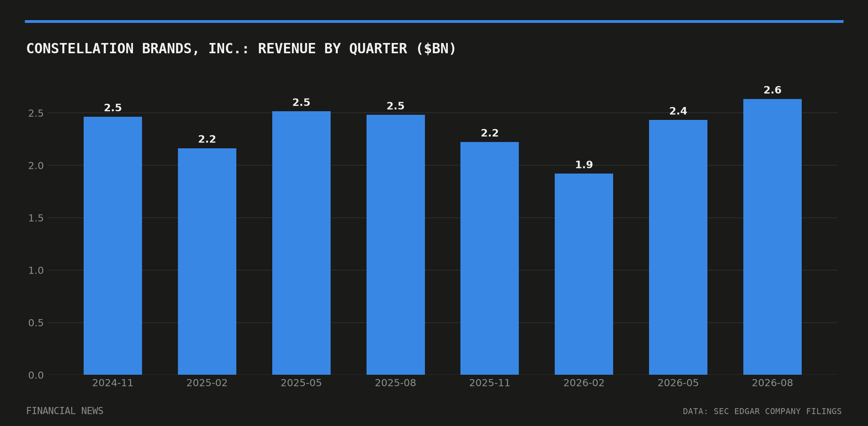The width and height of the screenshot is (868, 426).
Task: Click the 2024-11 revenue bar
Action: (x=113, y=246)
